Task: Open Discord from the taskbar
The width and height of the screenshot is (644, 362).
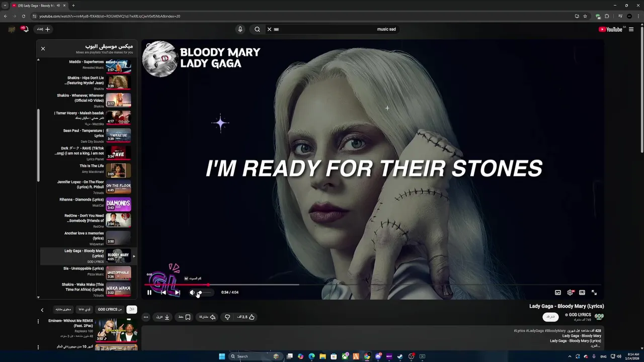Action: 378,356
